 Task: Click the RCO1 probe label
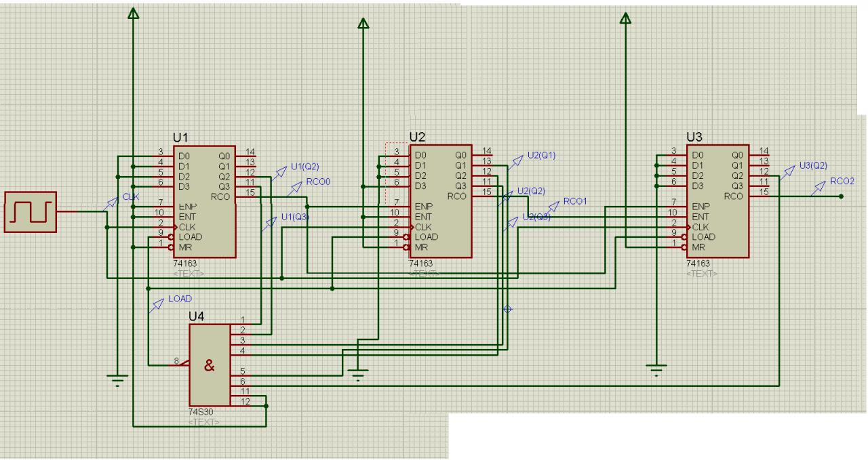(575, 201)
